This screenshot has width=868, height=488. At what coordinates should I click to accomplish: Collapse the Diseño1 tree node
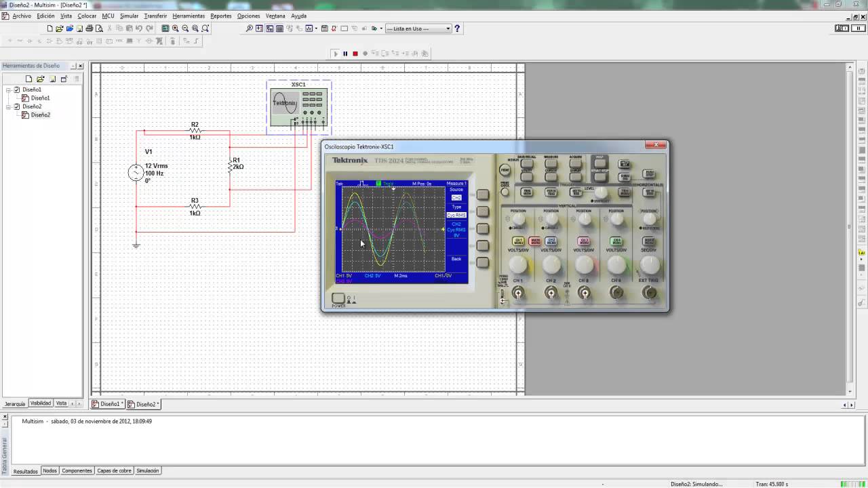point(9,89)
